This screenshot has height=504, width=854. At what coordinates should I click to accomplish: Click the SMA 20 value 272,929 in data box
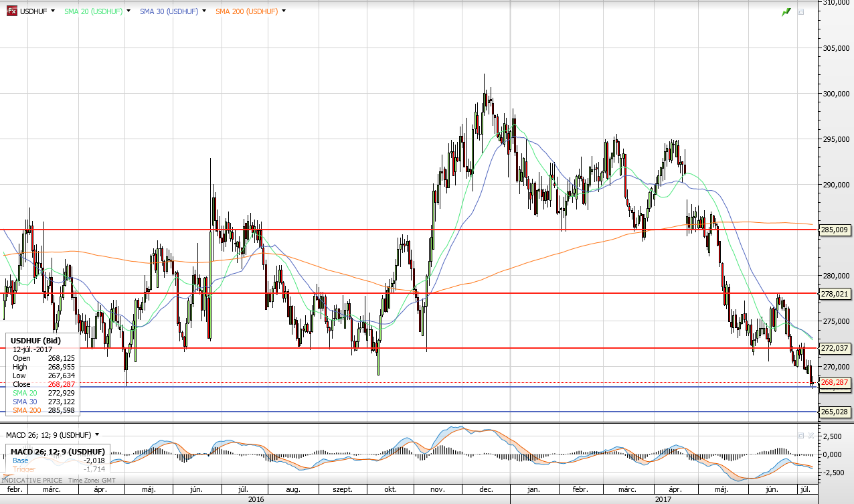62,393
